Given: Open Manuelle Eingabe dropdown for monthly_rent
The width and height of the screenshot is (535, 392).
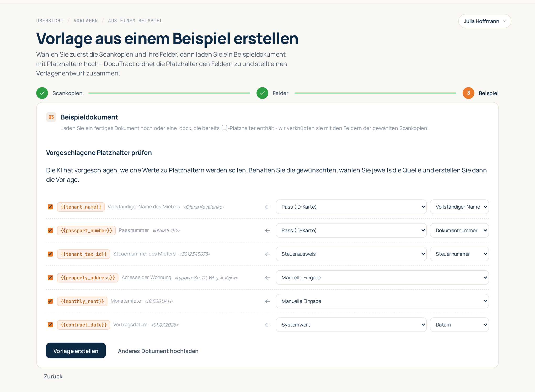Looking at the screenshot, I should tap(382, 301).
